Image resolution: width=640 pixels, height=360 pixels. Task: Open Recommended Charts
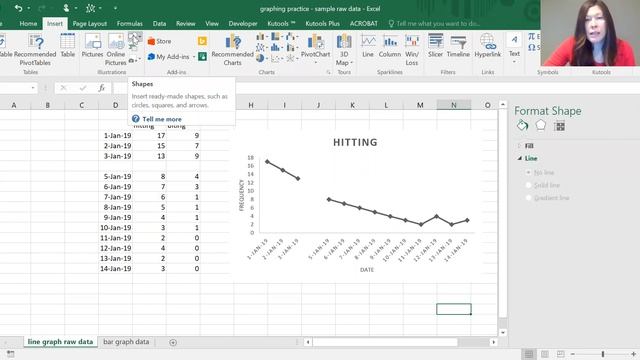(x=232, y=50)
